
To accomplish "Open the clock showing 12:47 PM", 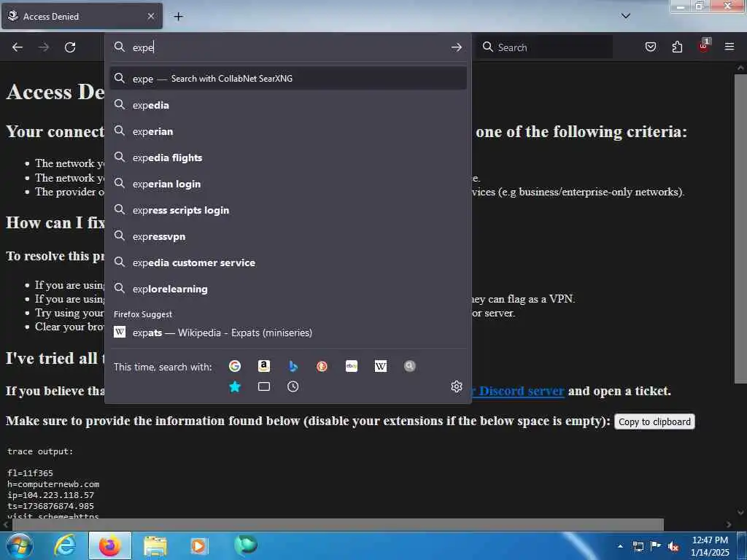I will point(710,546).
